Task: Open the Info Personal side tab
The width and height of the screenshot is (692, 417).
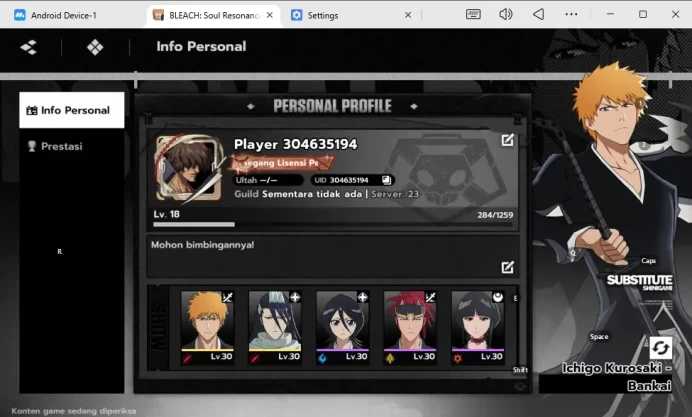Action: point(71,110)
